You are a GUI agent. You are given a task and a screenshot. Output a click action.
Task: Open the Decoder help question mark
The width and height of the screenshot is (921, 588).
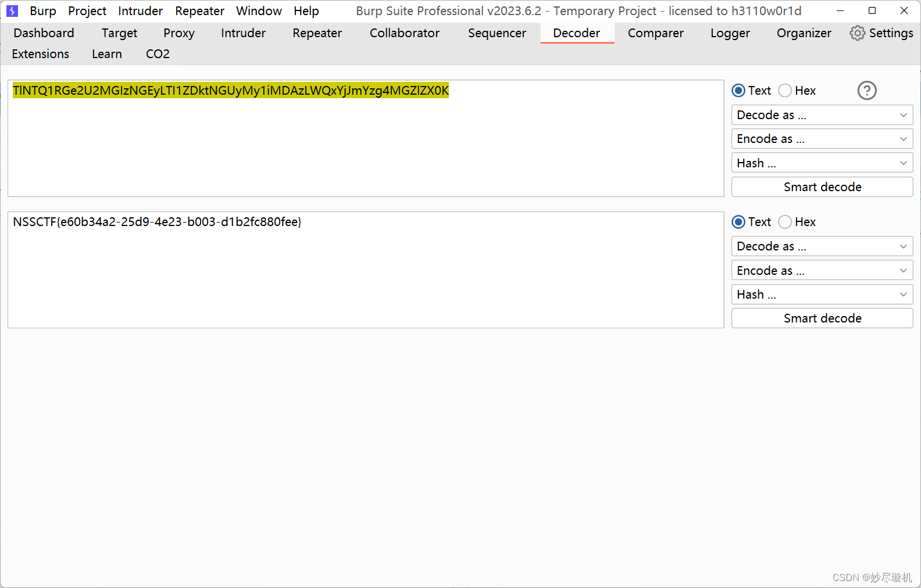866,91
